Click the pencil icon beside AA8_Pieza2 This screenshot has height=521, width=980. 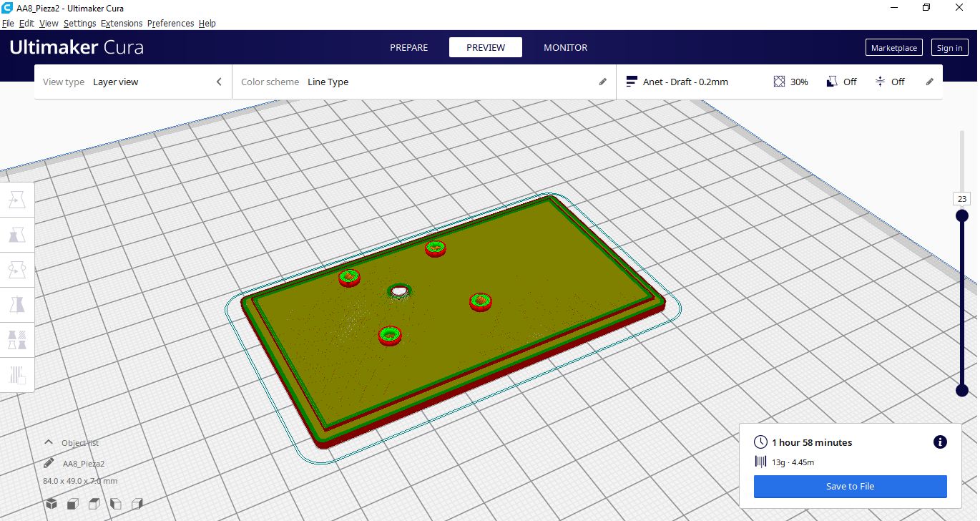49,463
